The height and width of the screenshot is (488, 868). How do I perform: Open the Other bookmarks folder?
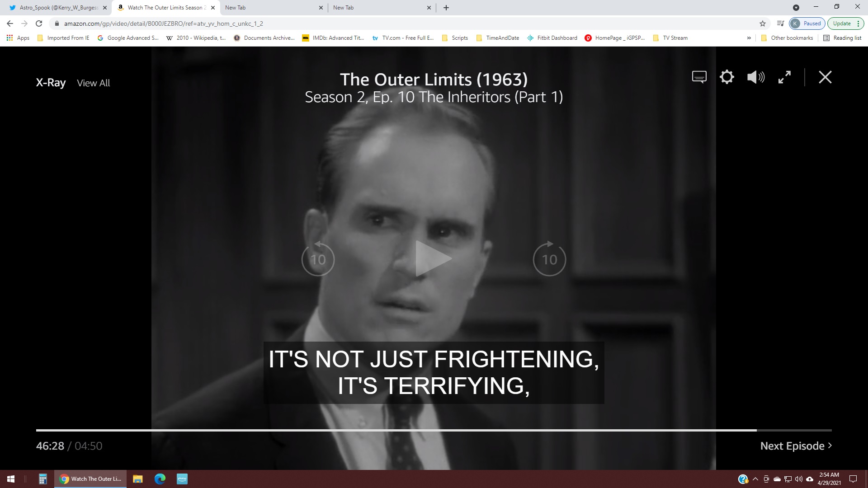[x=787, y=38]
